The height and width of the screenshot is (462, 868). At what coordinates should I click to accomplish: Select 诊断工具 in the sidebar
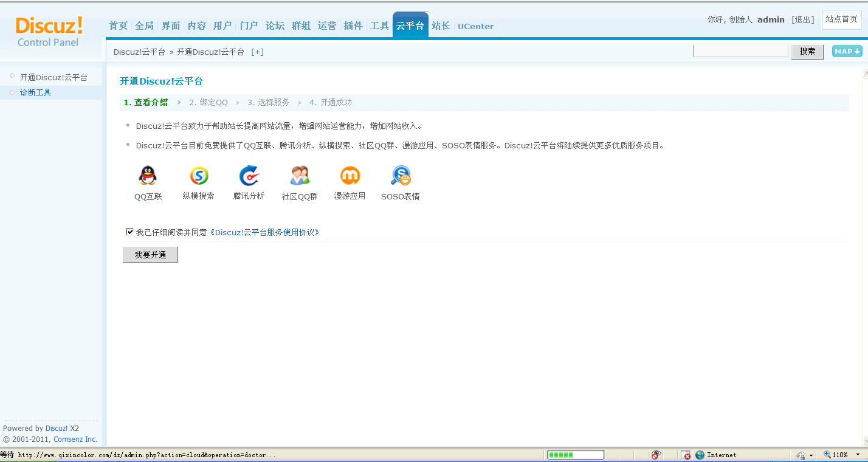pyautogui.click(x=35, y=92)
